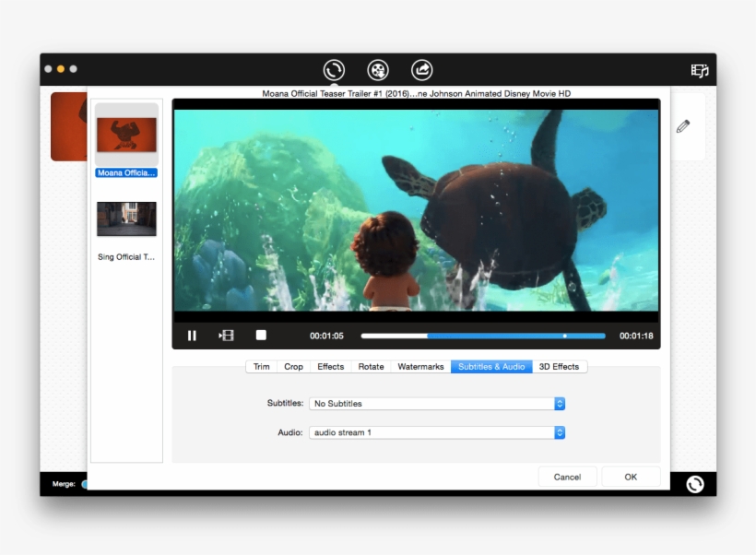Open the Audio stream dropdown
The width and height of the screenshot is (756, 555).
pos(435,432)
